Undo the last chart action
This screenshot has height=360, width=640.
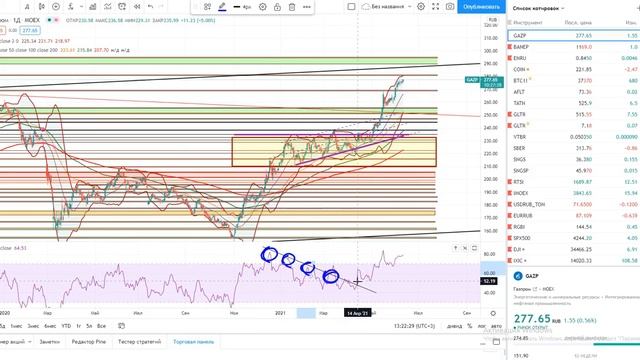pos(151,7)
